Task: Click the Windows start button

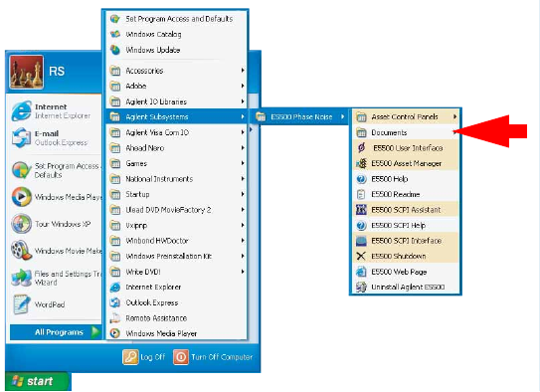Action: click(x=37, y=381)
